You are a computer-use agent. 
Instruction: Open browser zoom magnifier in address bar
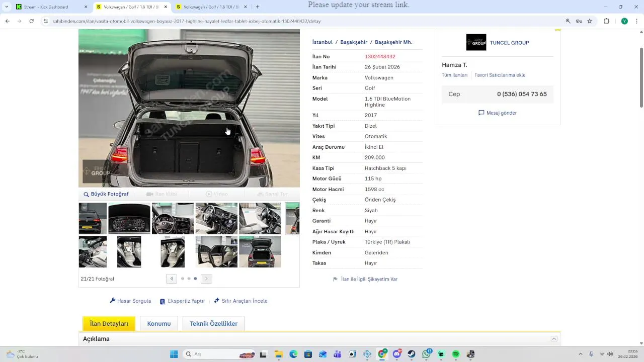coord(568,21)
